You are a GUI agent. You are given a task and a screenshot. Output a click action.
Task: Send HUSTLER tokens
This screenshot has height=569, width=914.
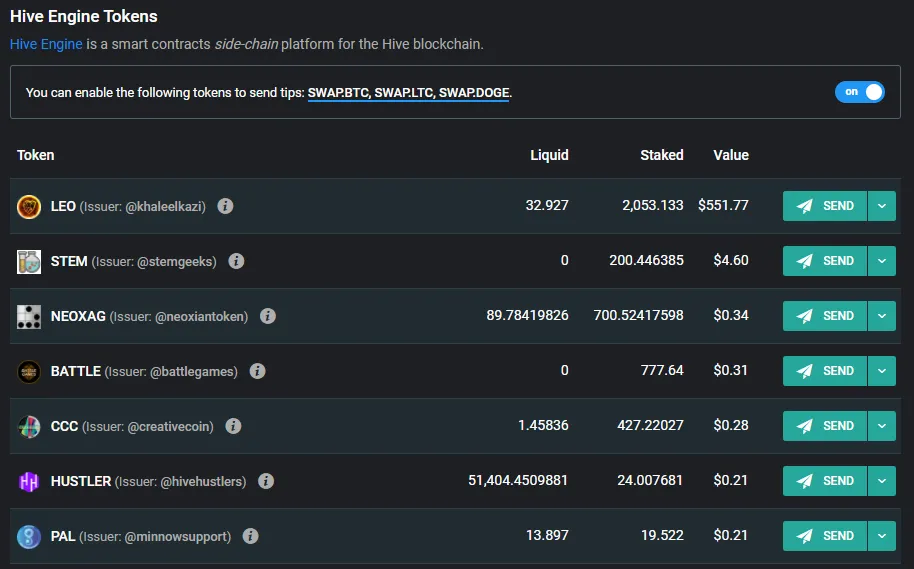[x=825, y=481]
